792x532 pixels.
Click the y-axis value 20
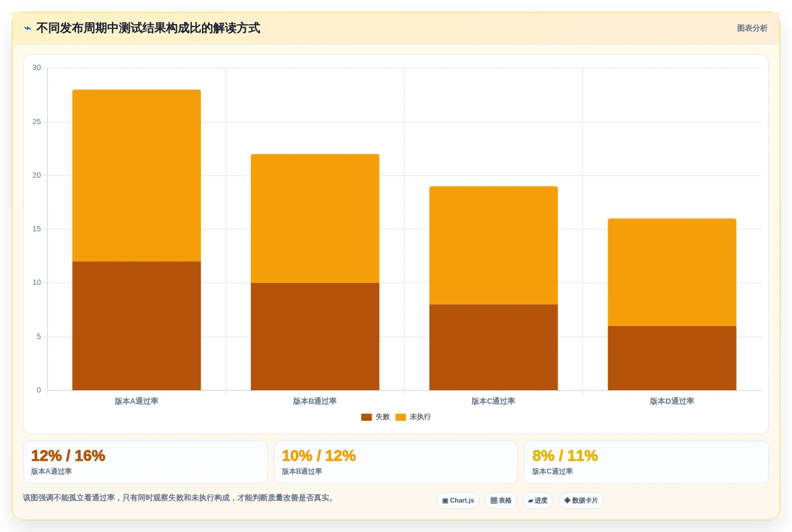(x=37, y=175)
